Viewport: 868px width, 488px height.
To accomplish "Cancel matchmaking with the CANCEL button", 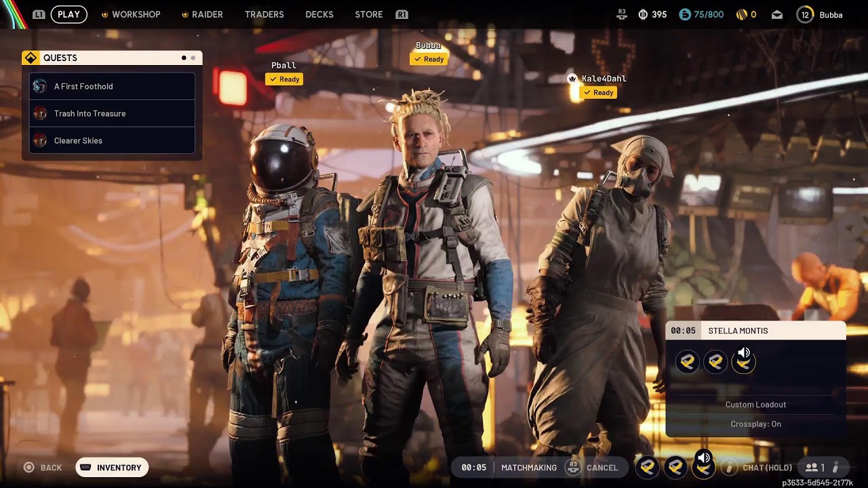I will 602,468.
